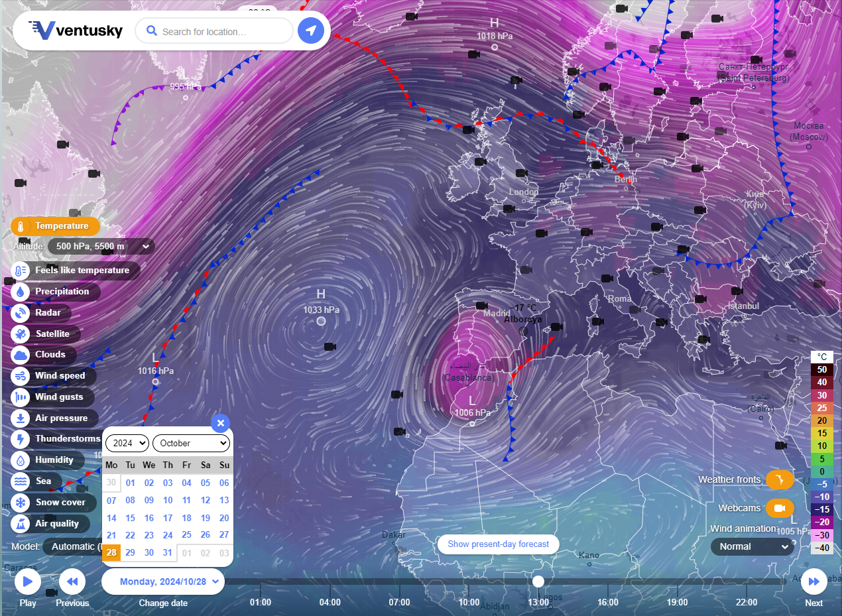Switch to the Air pressure layer
Image resolution: width=842 pixels, height=616 pixels.
tap(61, 418)
